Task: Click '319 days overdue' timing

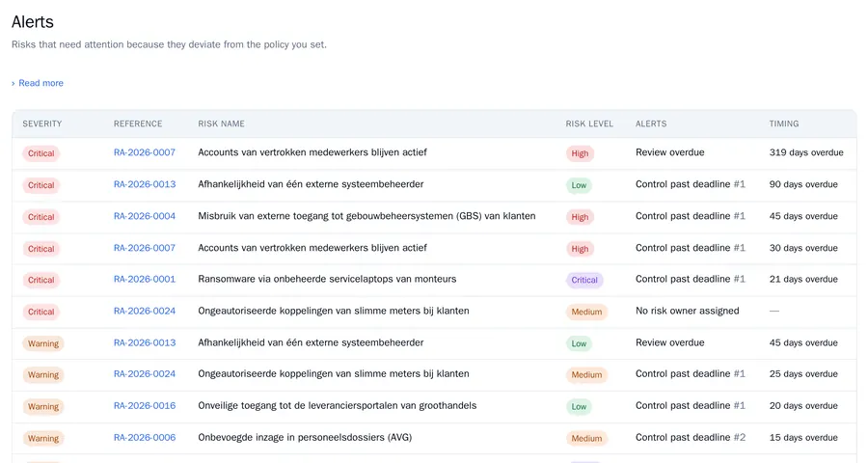Action: (x=806, y=152)
